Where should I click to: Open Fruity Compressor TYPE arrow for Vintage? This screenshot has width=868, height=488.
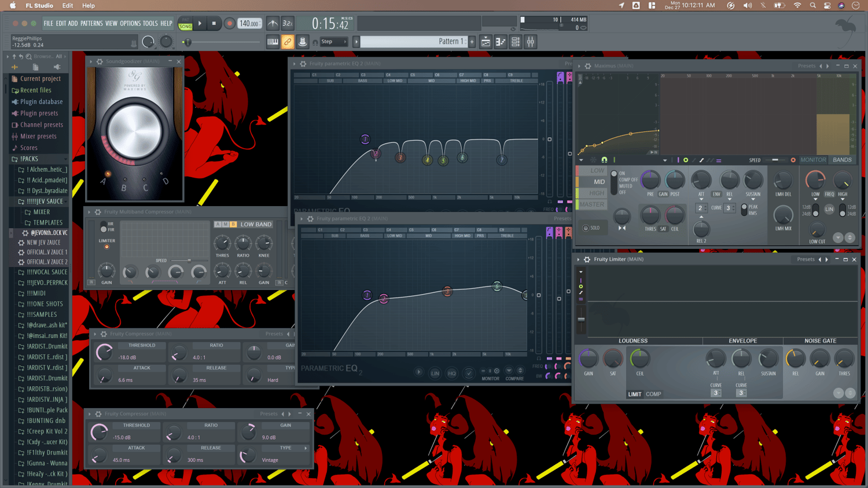(306, 448)
